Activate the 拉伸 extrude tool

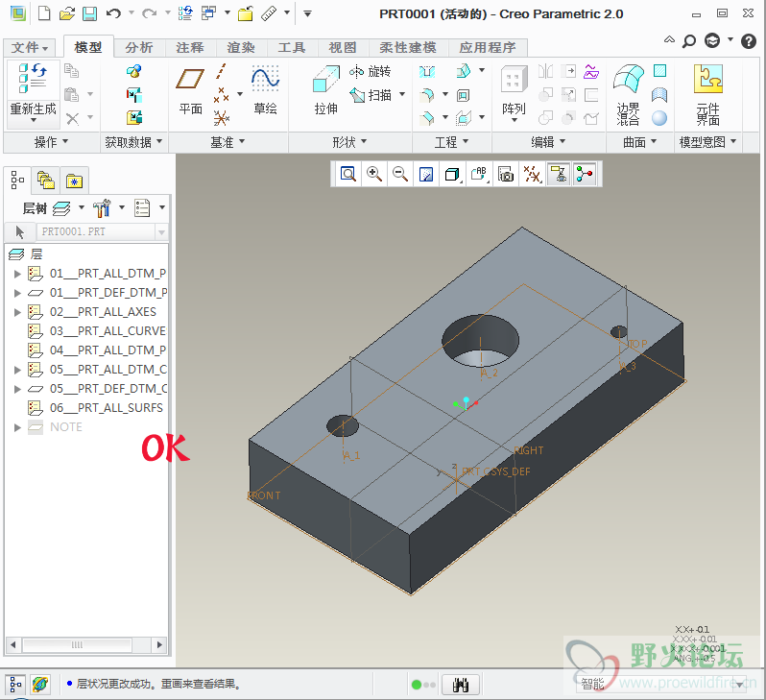click(325, 91)
